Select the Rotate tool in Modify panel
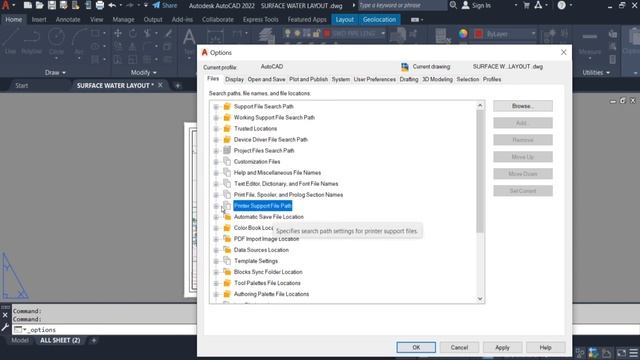 (x=133, y=33)
